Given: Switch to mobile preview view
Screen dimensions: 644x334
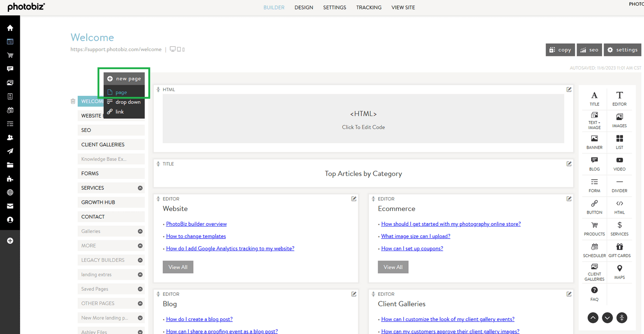Looking at the screenshot, I should point(183,49).
